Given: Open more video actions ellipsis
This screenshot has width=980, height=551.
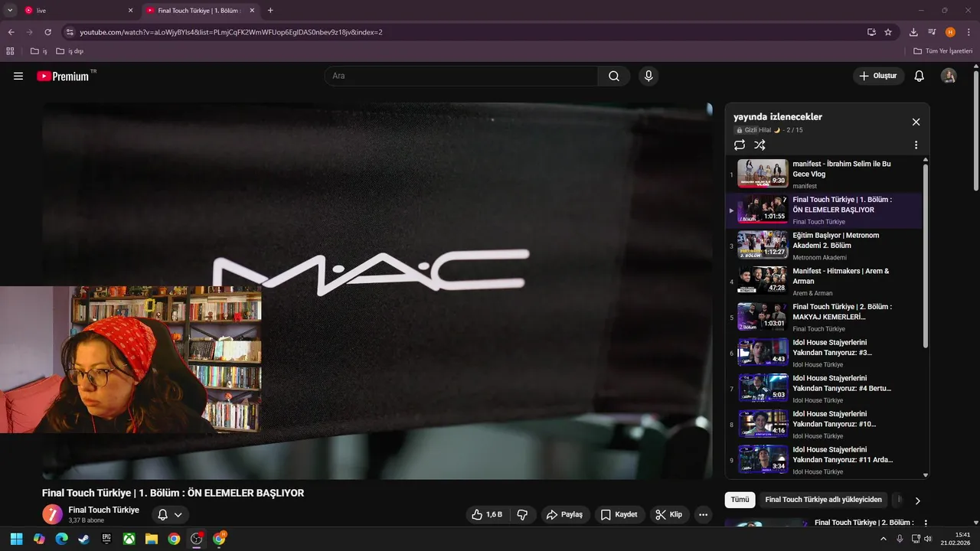Looking at the screenshot, I should tap(704, 514).
